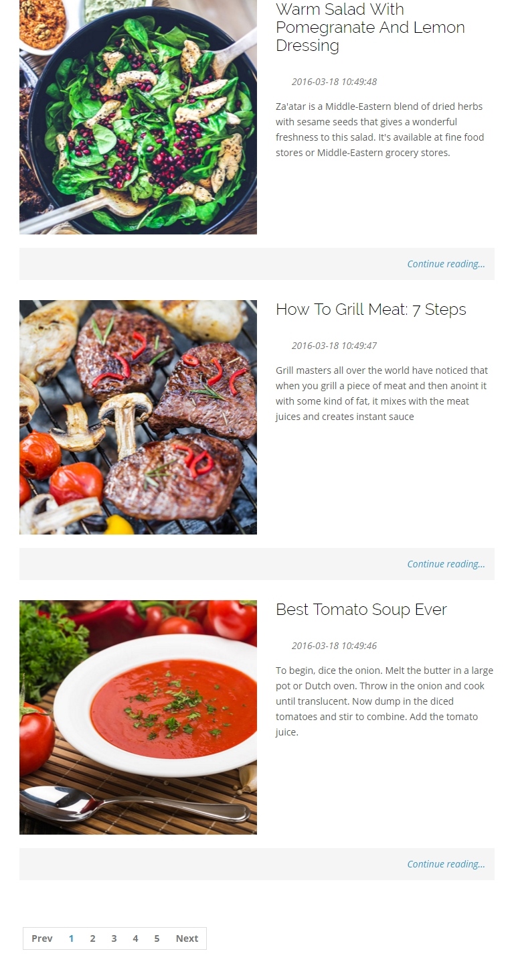The image size is (514, 980).
Task: Continue reading the tomato soup post
Action: coord(446,864)
